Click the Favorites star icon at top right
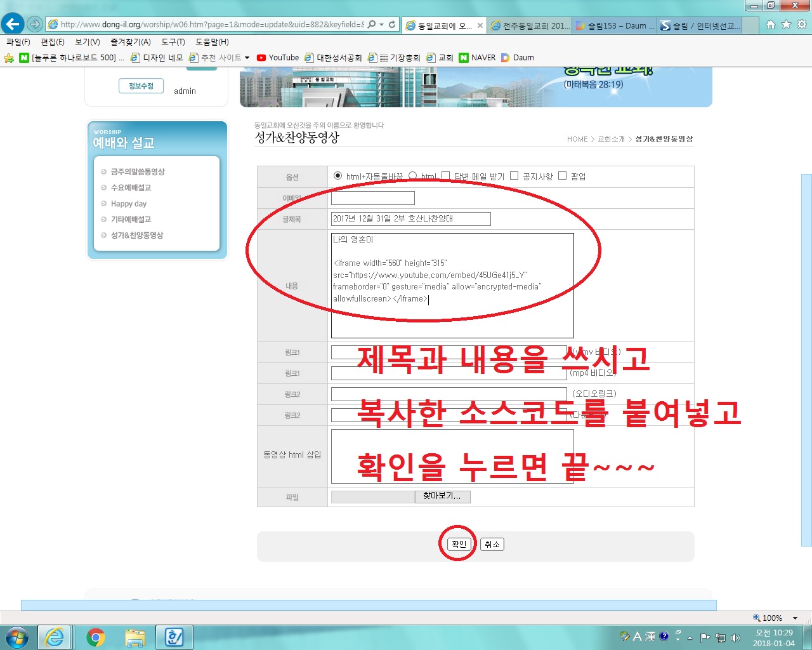Image resolution: width=812 pixels, height=650 pixels. tap(786, 25)
